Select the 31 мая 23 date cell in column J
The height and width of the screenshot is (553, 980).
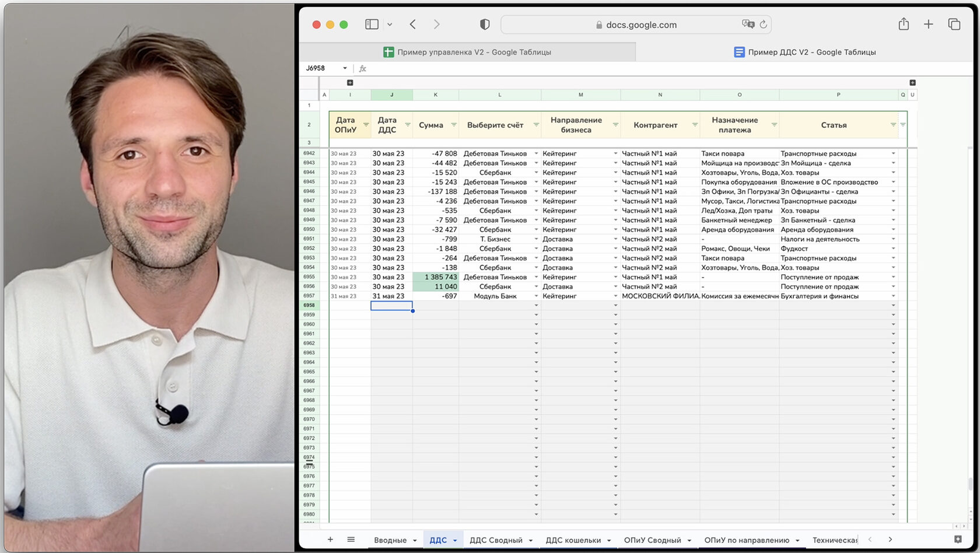pyautogui.click(x=391, y=296)
